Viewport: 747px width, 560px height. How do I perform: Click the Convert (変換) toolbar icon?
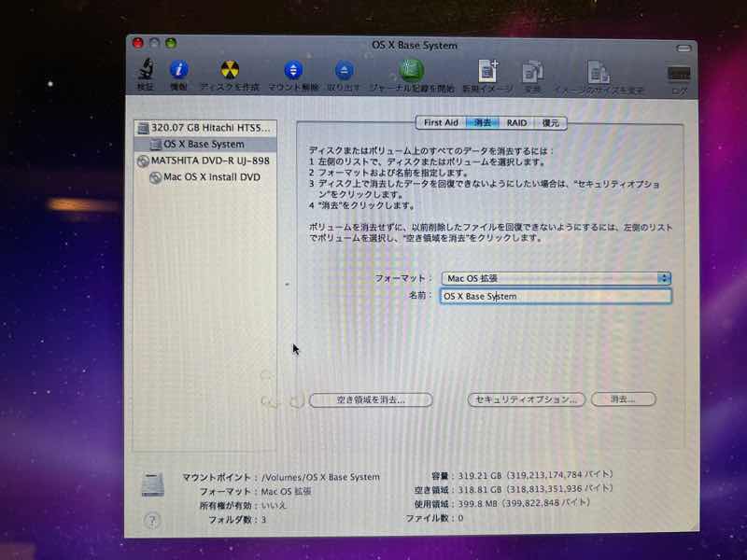pyautogui.click(x=532, y=73)
